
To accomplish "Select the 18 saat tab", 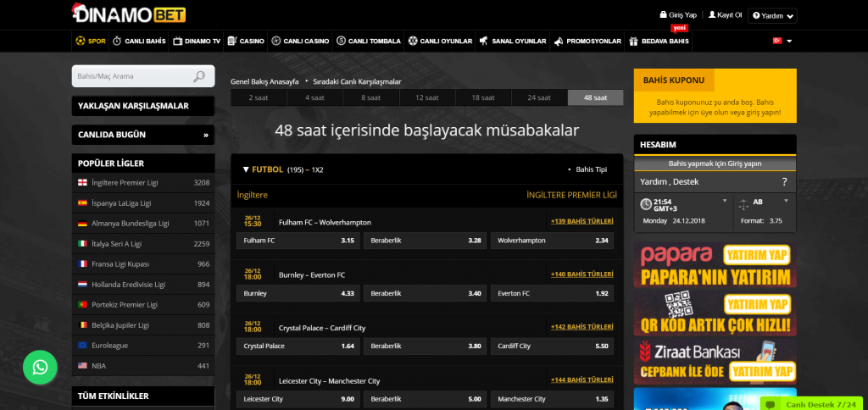I will (483, 97).
